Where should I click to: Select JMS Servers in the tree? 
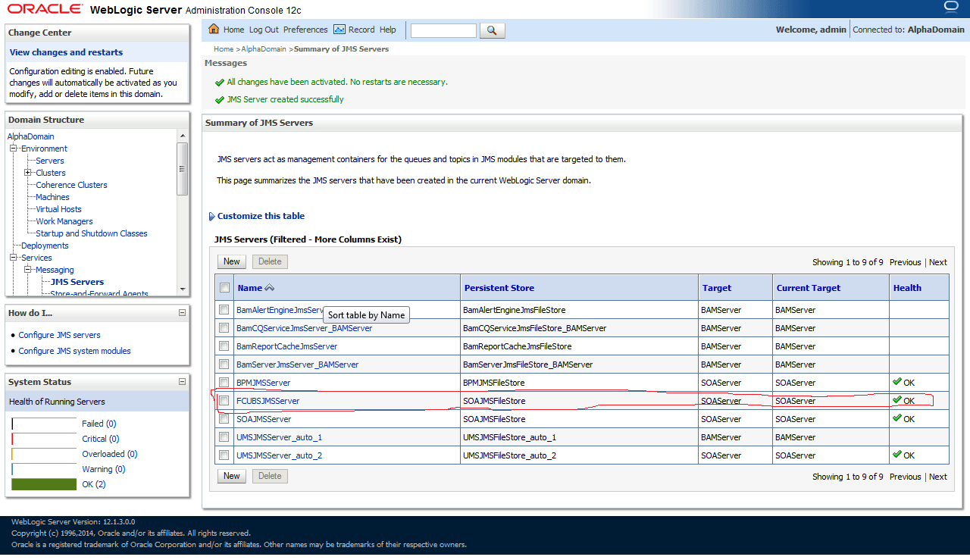pyautogui.click(x=77, y=282)
